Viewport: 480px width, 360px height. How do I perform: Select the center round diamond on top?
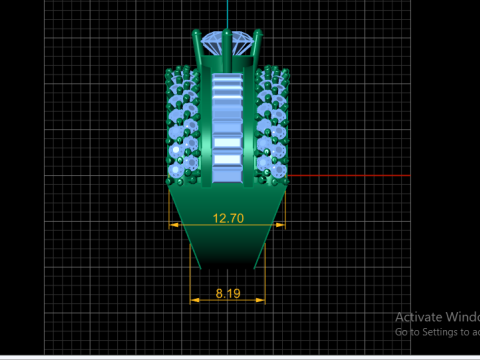click(x=227, y=43)
